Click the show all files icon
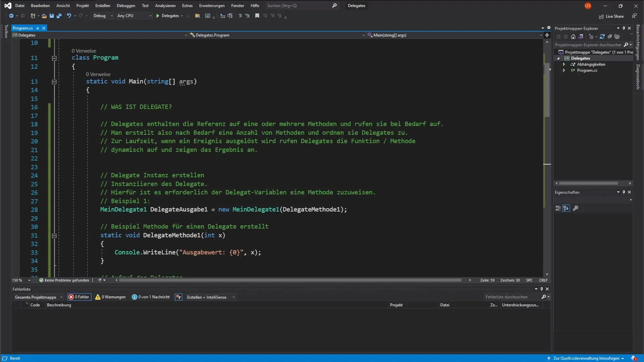This screenshot has height=362, width=644. (x=617, y=37)
